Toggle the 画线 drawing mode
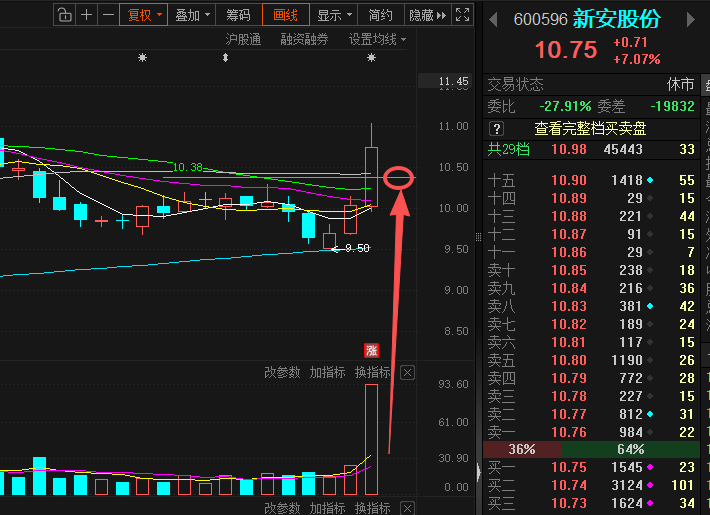Image resolution: width=710 pixels, height=515 pixels. tap(286, 15)
